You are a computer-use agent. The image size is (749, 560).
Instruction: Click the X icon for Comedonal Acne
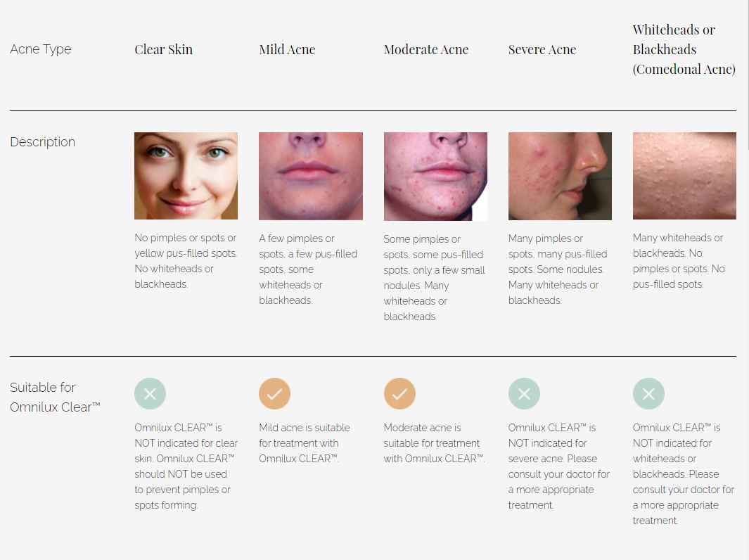click(648, 394)
